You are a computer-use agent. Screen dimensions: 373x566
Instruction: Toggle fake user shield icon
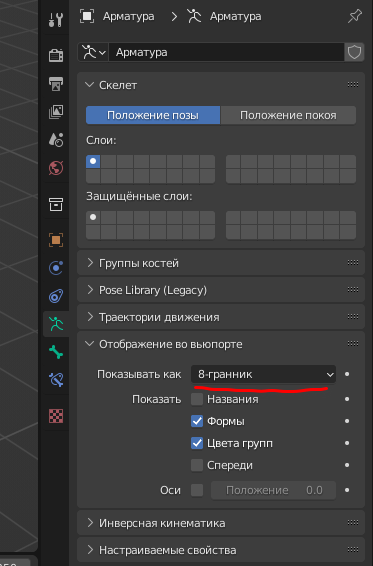354,52
